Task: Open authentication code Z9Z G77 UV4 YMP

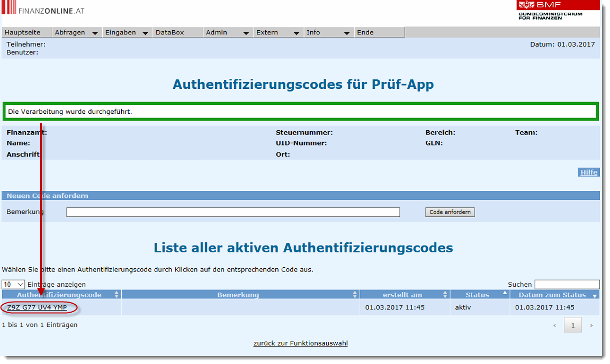Action: coord(37,307)
